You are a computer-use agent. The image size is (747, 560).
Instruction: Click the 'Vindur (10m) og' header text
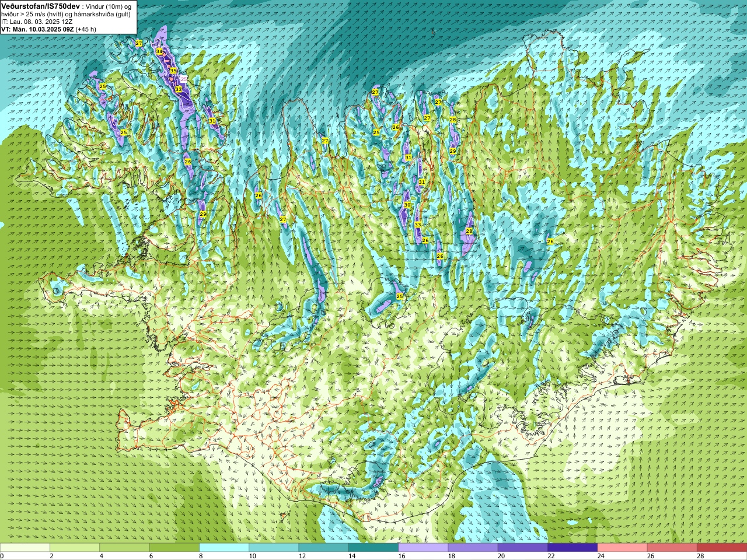[x=109, y=6]
